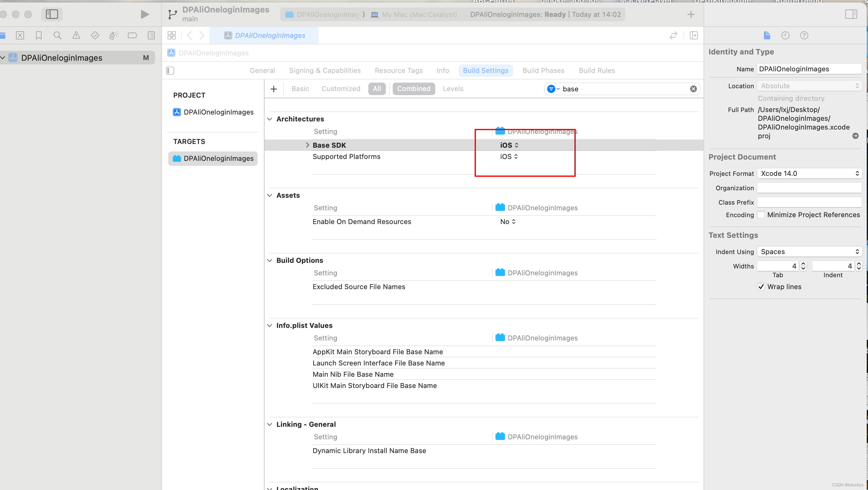The image size is (868, 490).
Task: Click the add editor split icon
Action: point(694,35)
